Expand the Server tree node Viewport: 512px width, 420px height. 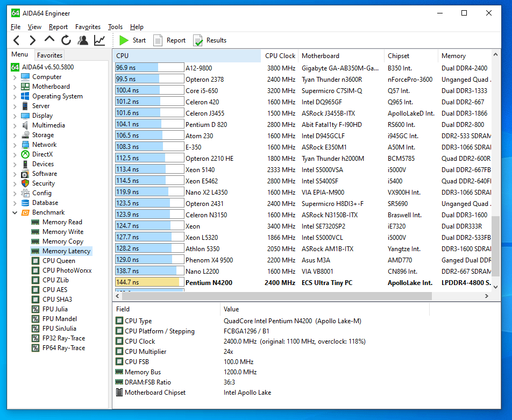(15, 106)
